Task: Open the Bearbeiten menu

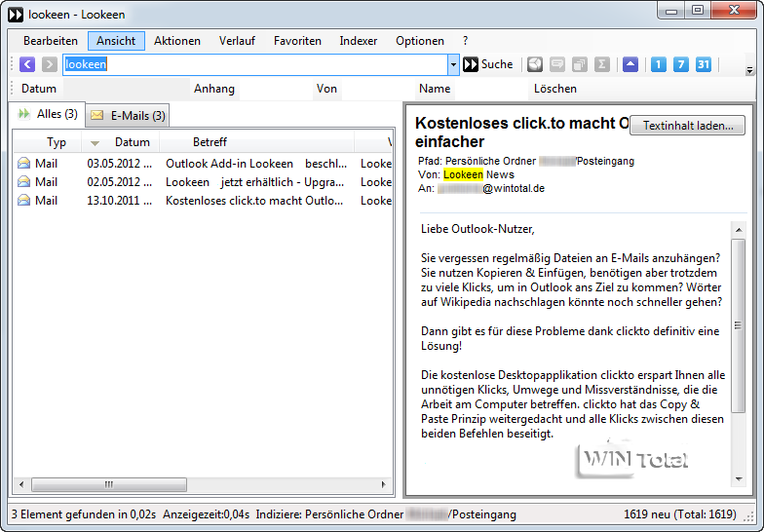Action: tap(51, 41)
